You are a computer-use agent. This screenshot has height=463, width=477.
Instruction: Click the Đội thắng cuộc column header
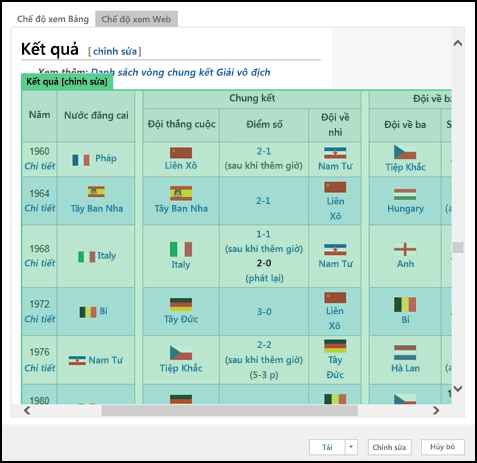[x=182, y=124]
